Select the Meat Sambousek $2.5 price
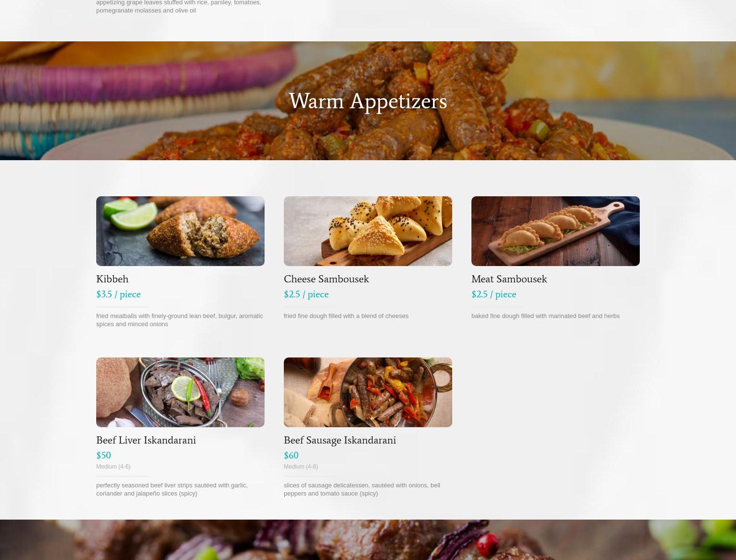Screen dimensions: 736x560 [x=494, y=294]
